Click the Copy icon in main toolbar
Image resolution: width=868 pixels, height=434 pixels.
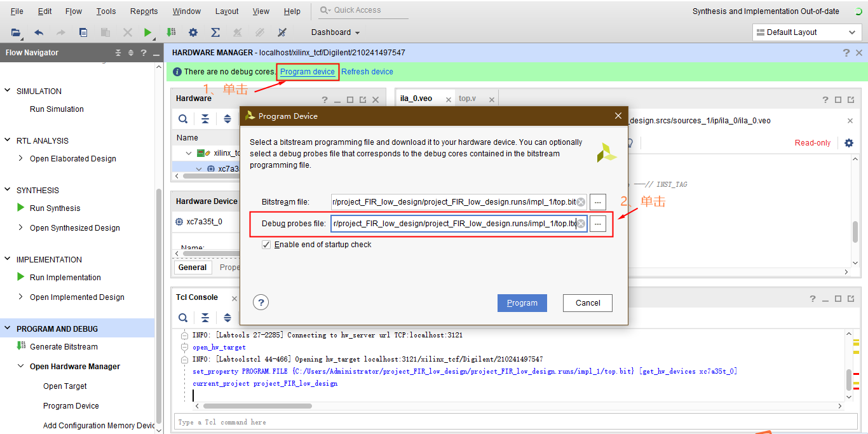coord(83,32)
